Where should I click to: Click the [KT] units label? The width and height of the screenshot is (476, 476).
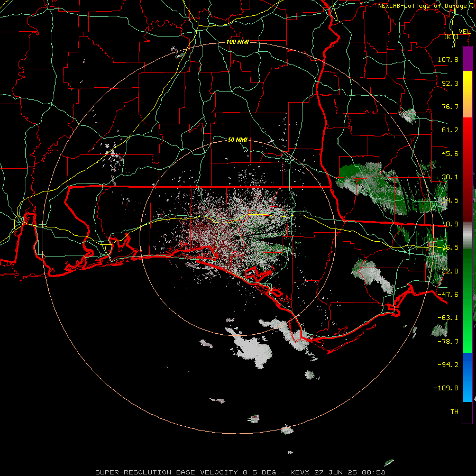[x=452, y=37]
